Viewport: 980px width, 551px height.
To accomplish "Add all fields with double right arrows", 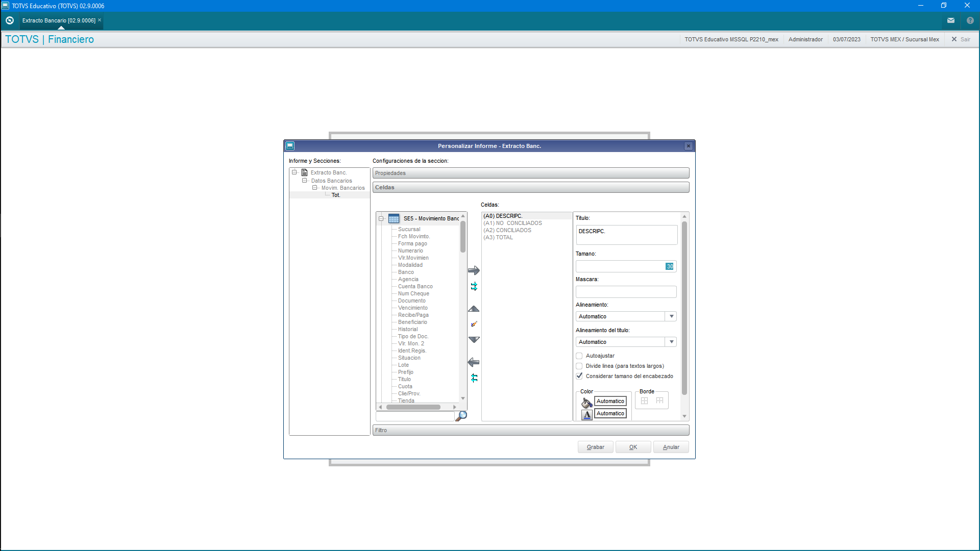I will click(474, 287).
